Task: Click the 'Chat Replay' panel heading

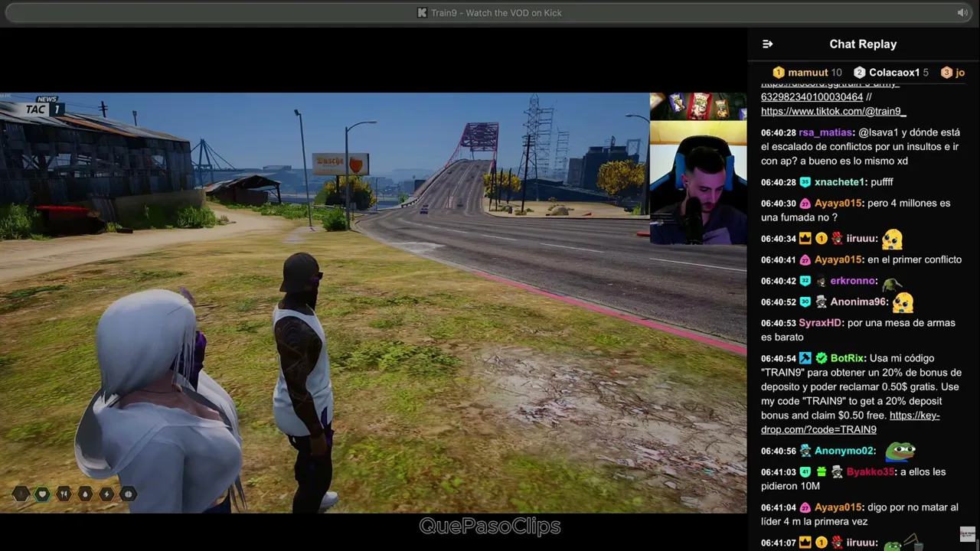Action: pyautogui.click(x=863, y=44)
